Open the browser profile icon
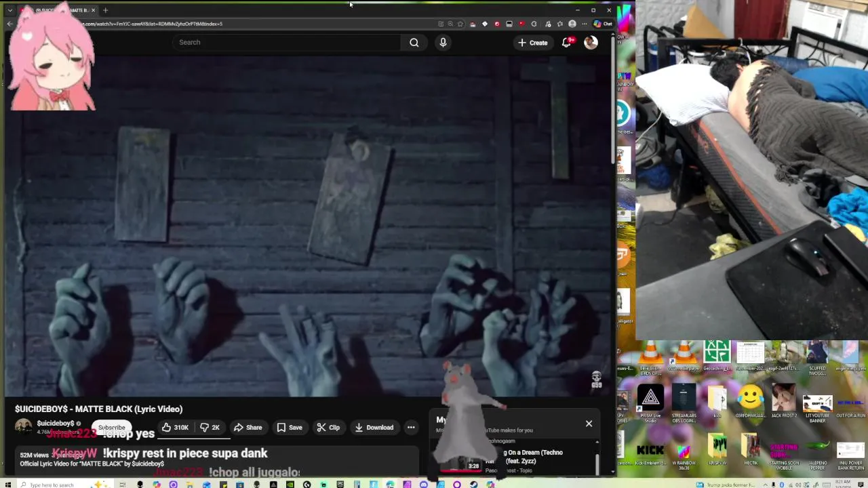Image resolution: width=868 pixels, height=488 pixels. [x=572, y=24]
